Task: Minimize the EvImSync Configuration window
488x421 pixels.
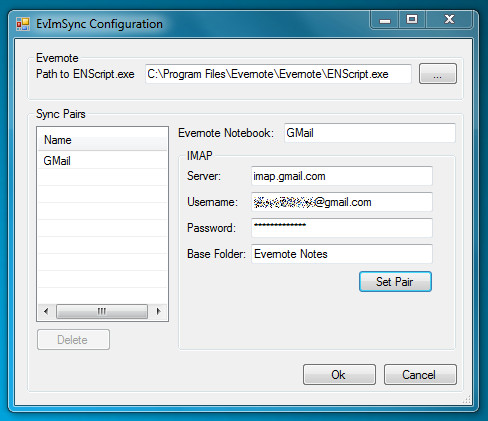Action: 384,20
